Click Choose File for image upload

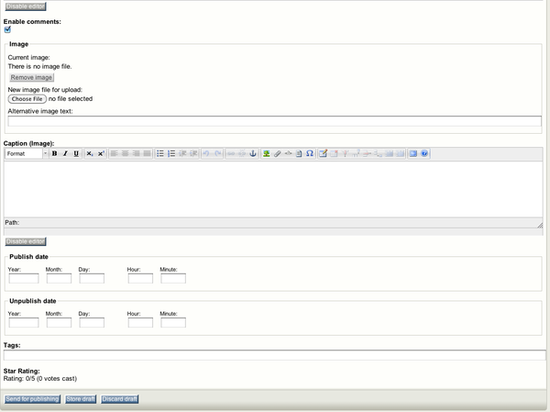27,99
